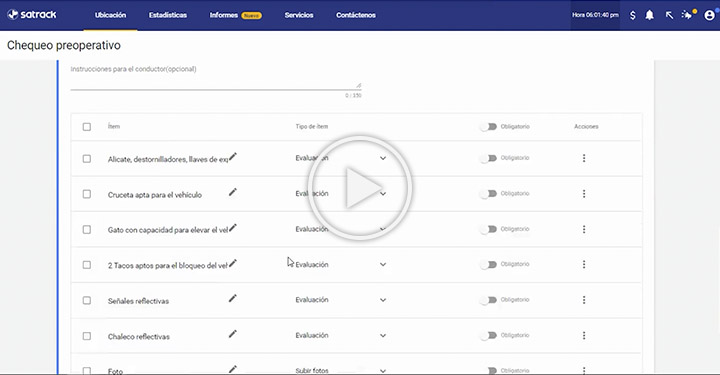Open actions menu for Chaleco reflectivas row
Viewport: 720px width, 375px height.
click(584, 336)
